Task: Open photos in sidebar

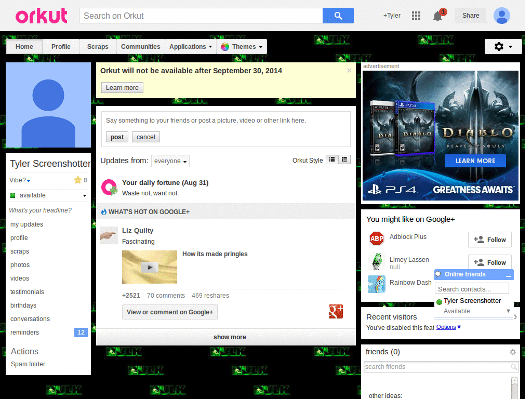Action: (x=20, y=265)
